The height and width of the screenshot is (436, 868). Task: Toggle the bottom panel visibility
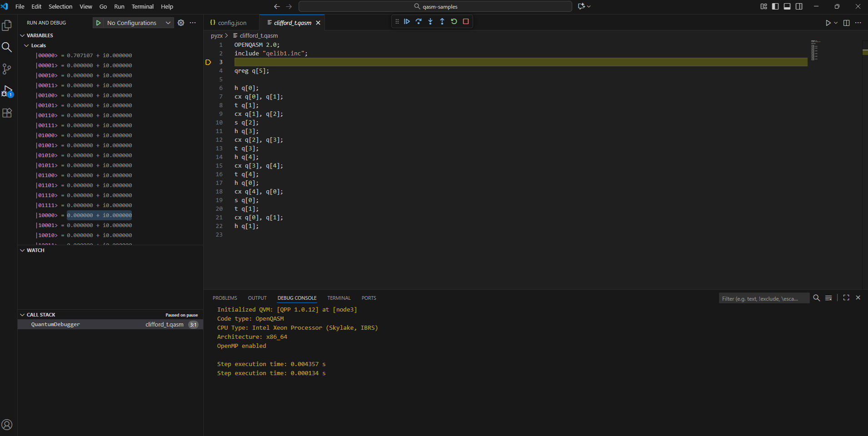pos(787,6)
